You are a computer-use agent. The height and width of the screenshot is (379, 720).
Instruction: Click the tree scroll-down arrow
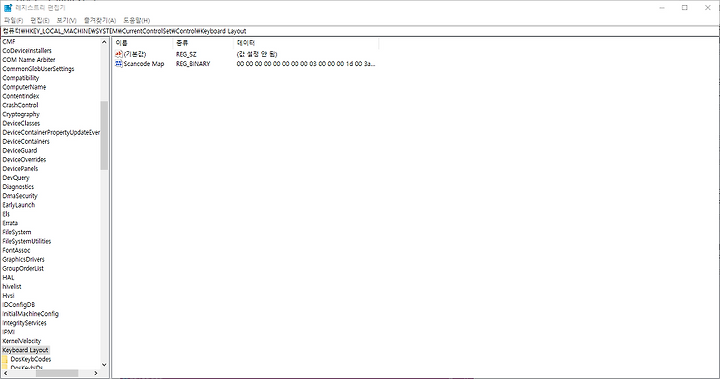(x=104, y=365)
